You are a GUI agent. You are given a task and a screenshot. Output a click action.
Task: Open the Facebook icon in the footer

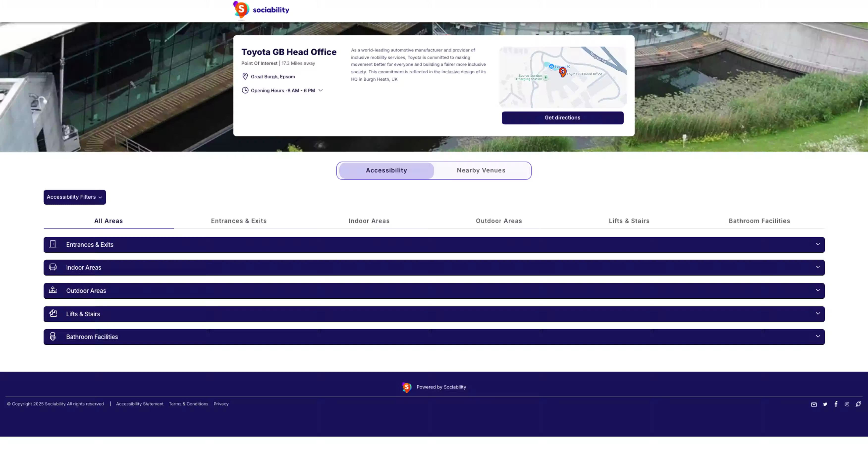point(836,404)
